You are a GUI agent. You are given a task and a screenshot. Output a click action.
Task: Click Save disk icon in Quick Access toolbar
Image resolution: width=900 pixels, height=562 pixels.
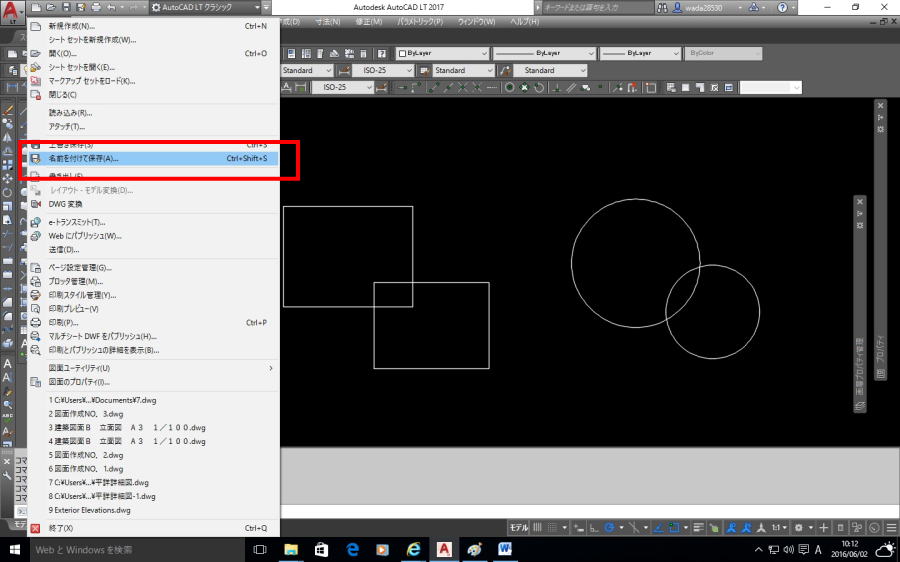click(x=66, y=7)
